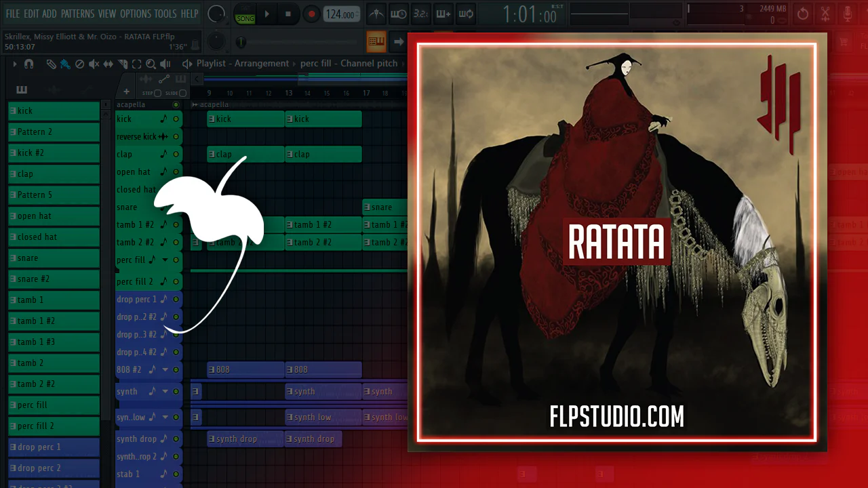The image size is (868, 488).
Task: Click the 124.000 tempo field
Action: (341, 14)
